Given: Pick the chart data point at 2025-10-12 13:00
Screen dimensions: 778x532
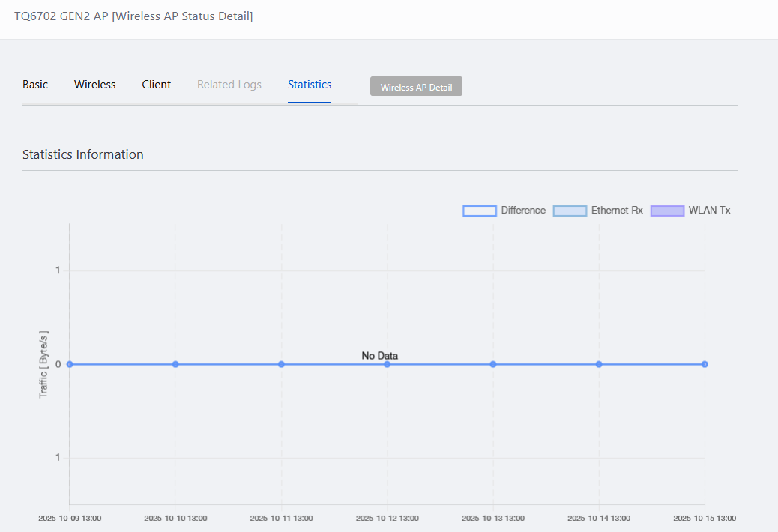Looking at the screenshot, I should pyautogui.click(x=388, y=364).
